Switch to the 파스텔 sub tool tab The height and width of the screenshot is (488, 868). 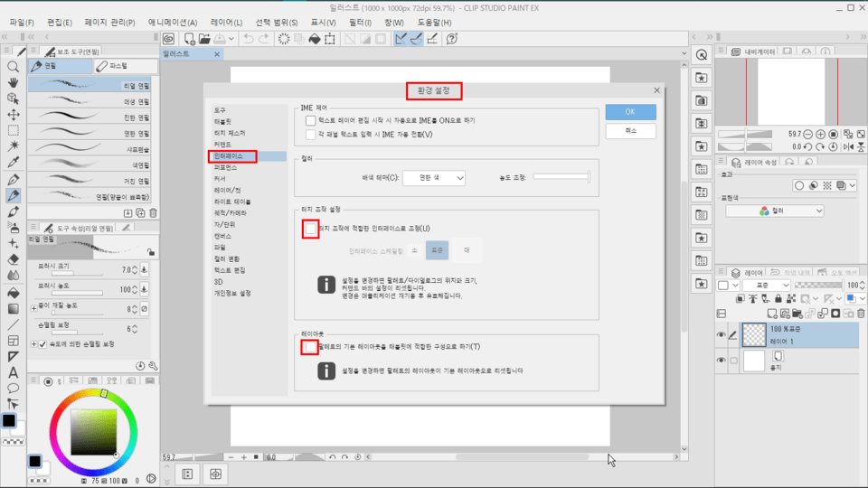pos(126,66)
